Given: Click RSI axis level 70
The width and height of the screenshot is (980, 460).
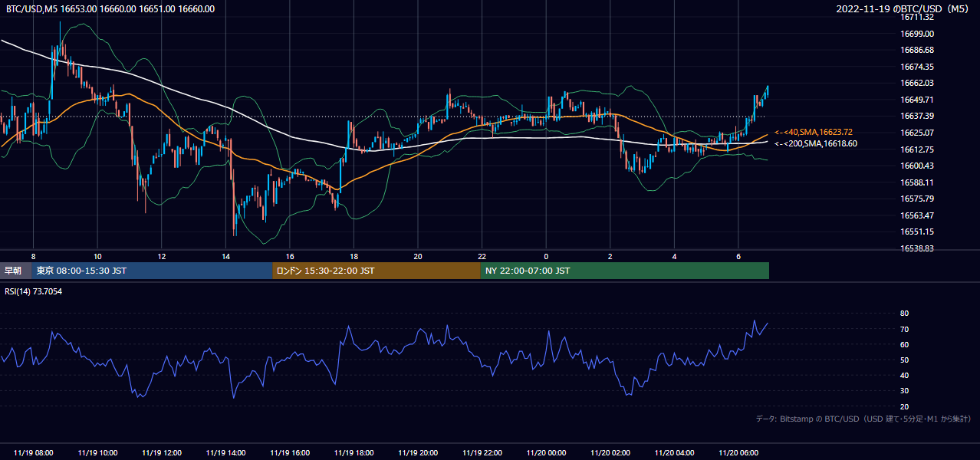Looking at the screenshot, I should point(905,329).
